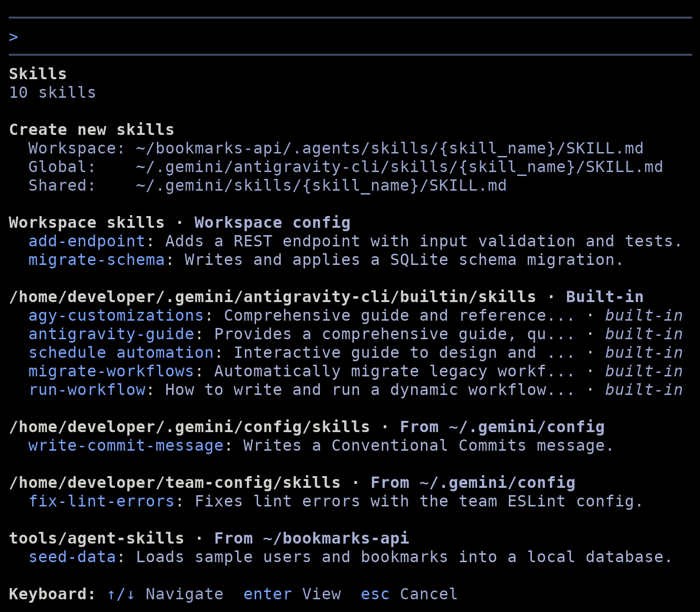Click the '10 skills' count text
The width and height of the screenshot is (700, 612).
pyautogui.click(x=52, y=92)
